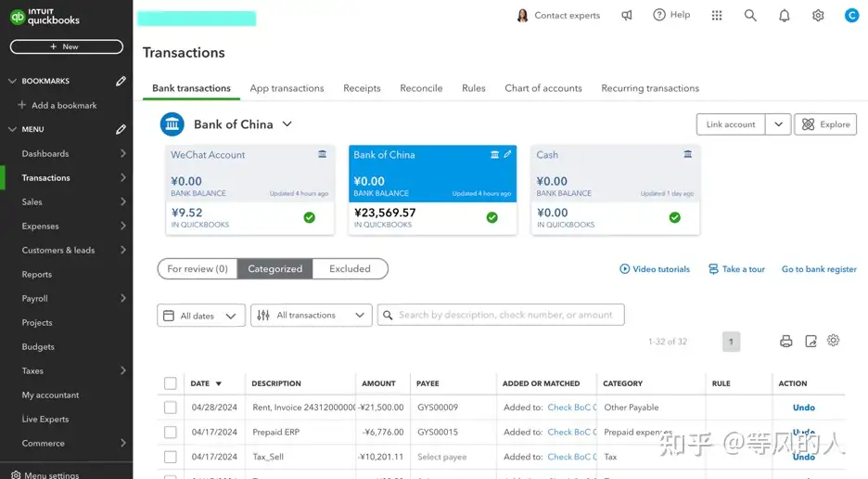Click the Explore button
Image resolution: width=868 pixels, height=479 pixels.
tap(825, 124)
